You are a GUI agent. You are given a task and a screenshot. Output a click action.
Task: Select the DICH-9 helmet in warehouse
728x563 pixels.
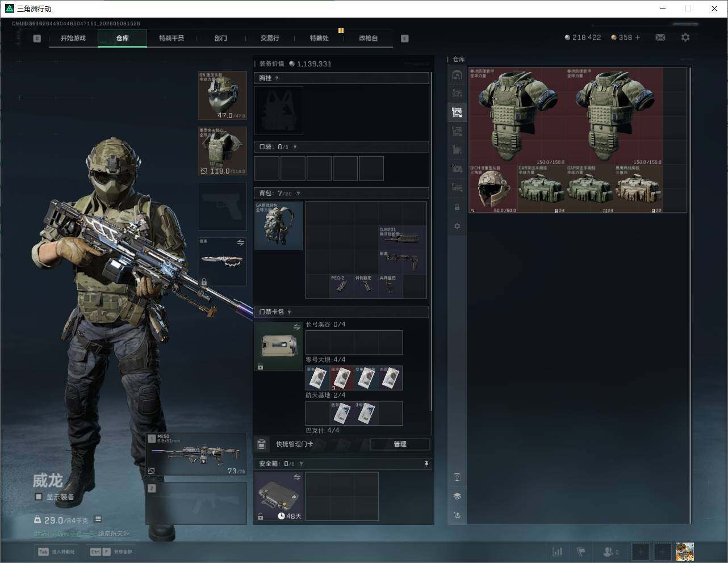point(493,189)
